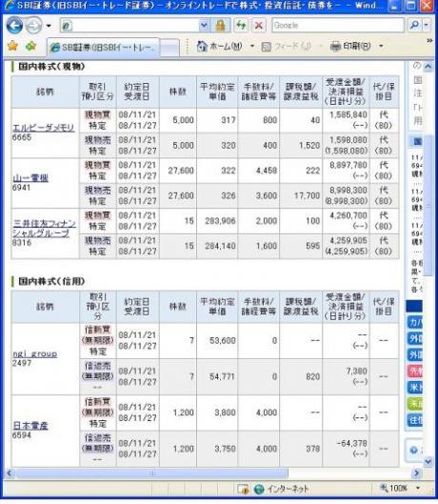The width and height of the screenshot is (438, 504).
Task: Click the 株数 column header in 信用 table
Action: click(x=178, y=307)
